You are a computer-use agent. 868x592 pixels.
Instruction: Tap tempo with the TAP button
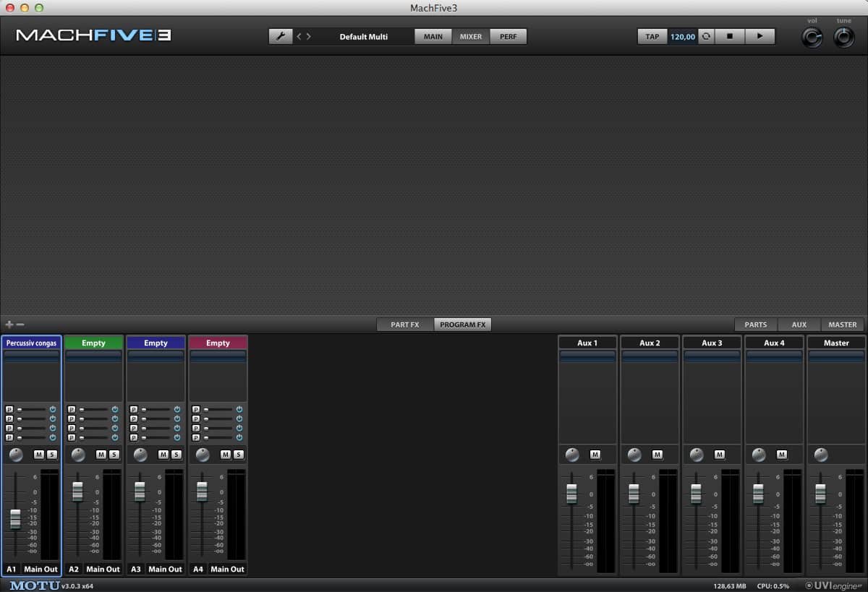coord(652,36)
